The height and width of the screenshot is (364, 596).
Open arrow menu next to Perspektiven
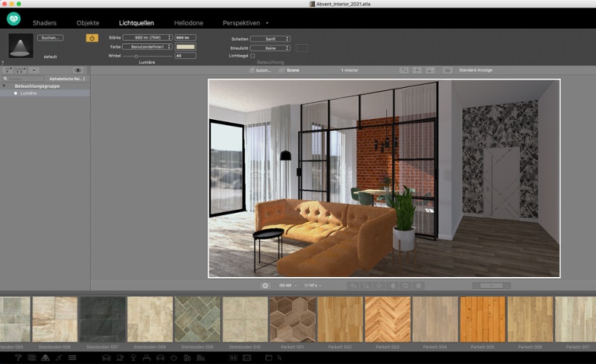(267, 23)
